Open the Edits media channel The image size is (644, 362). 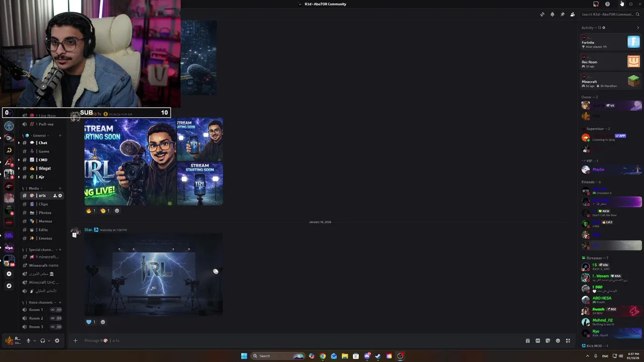click(42, 230)
